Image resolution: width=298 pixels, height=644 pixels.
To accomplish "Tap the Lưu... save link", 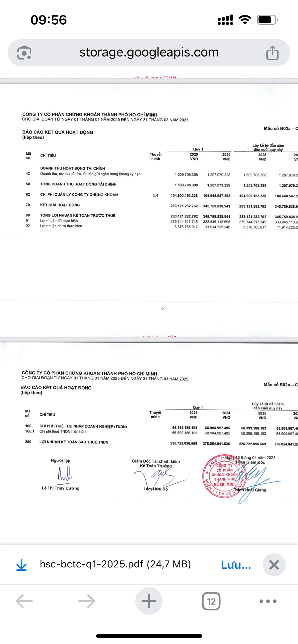I will [x=236, y=565].
